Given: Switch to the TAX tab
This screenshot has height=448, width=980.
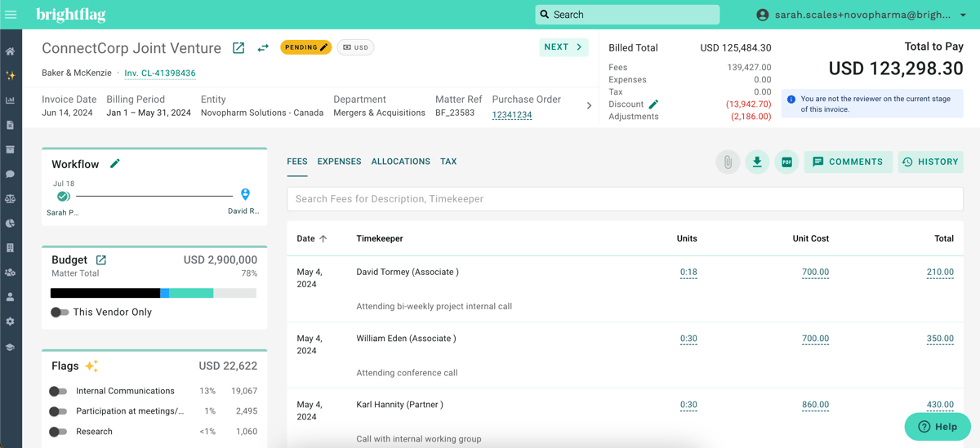Looking at the screenshot, I should 448,162.
